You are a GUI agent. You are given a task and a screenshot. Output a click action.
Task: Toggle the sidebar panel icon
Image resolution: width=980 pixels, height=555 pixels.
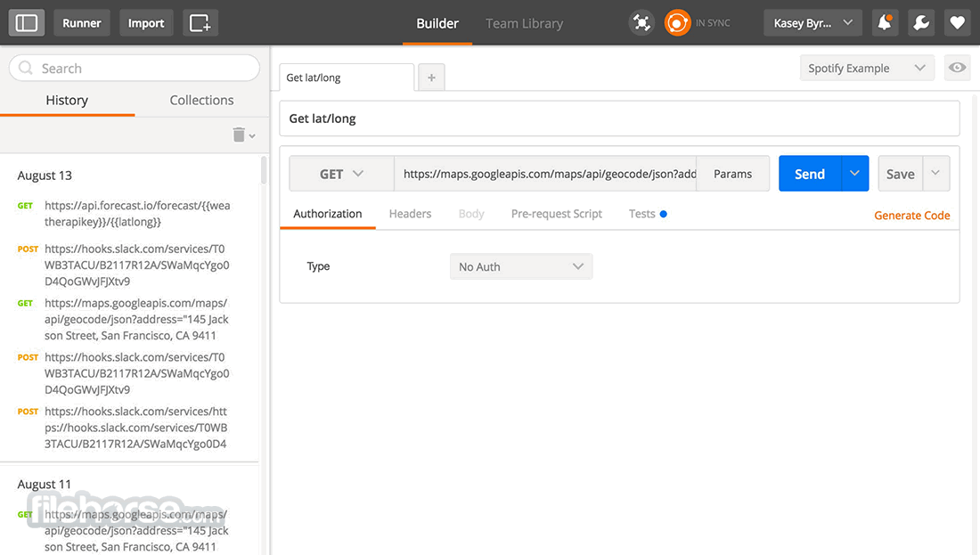coord(27,23)
